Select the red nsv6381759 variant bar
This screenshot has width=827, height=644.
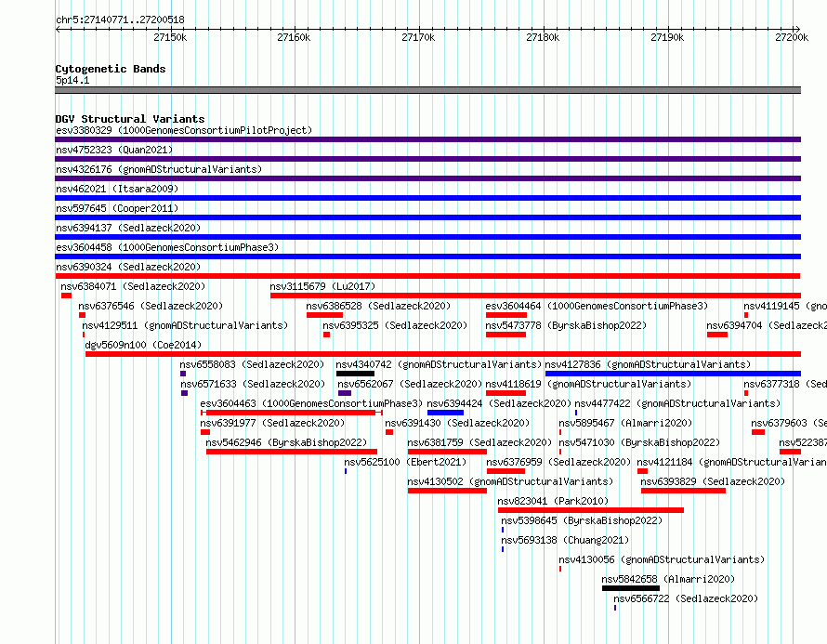[447, 452]
